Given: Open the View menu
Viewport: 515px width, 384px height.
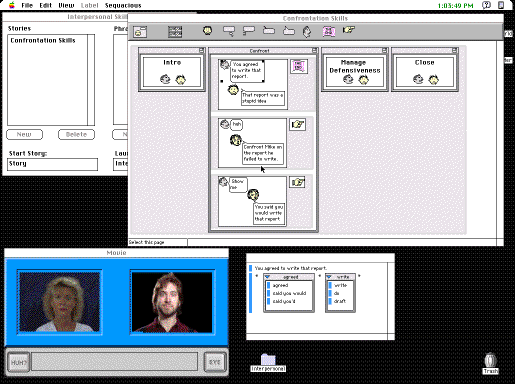Looking at the screenshot, I should [x=66, y=5].
